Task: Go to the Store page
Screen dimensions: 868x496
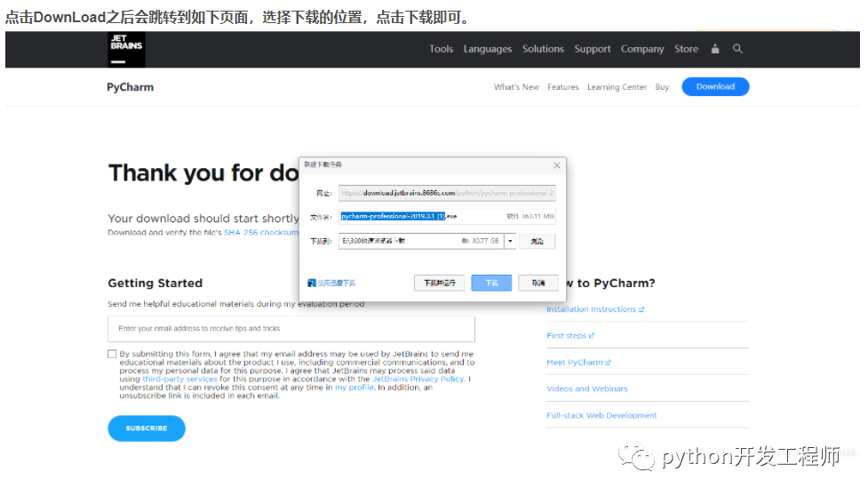Action: [x=686, y=49]
